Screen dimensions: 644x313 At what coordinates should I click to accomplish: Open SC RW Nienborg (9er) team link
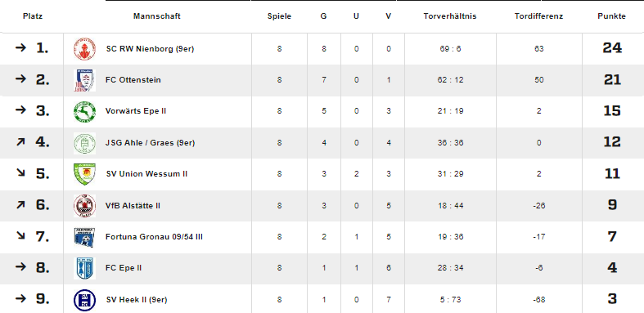[x=150, y=49]
